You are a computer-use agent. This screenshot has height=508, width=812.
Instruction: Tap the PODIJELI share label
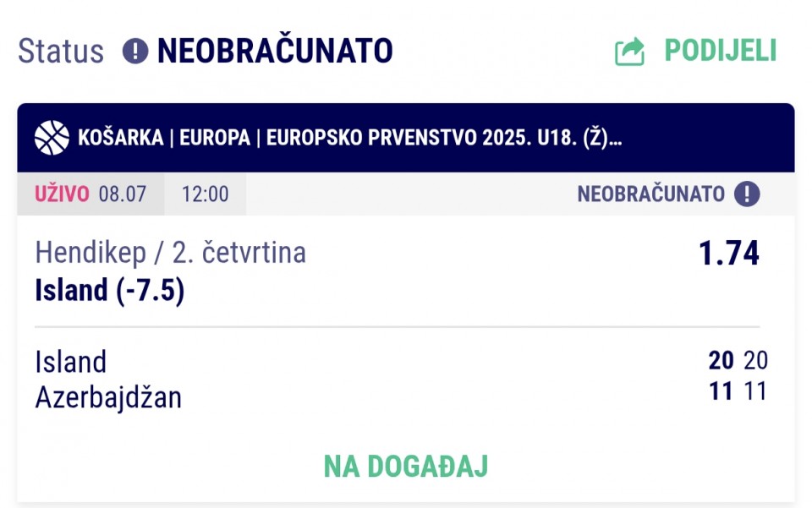(x=721, y=51)
